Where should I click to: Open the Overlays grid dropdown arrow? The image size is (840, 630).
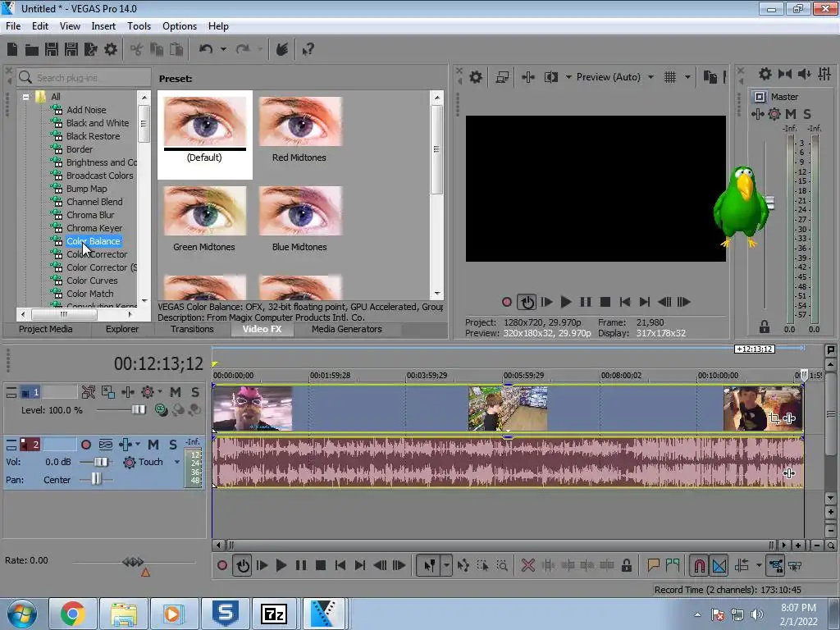click(x=688, y=77)
